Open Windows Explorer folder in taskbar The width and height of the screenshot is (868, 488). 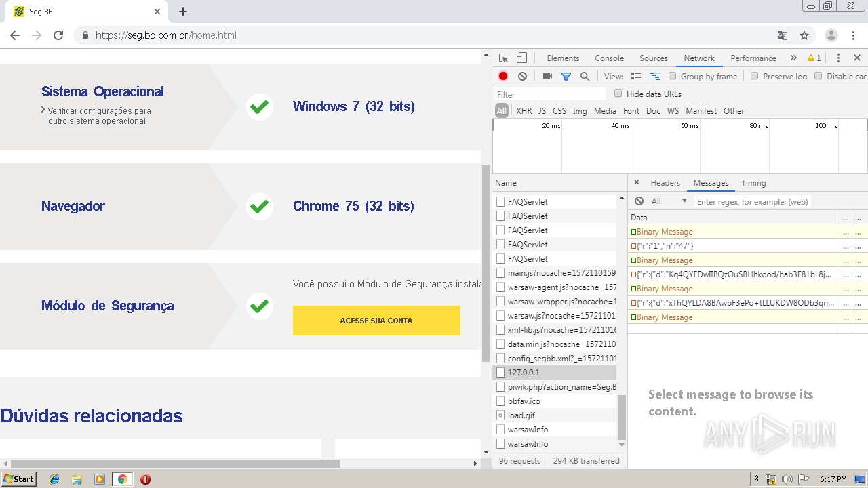[77, 479]
